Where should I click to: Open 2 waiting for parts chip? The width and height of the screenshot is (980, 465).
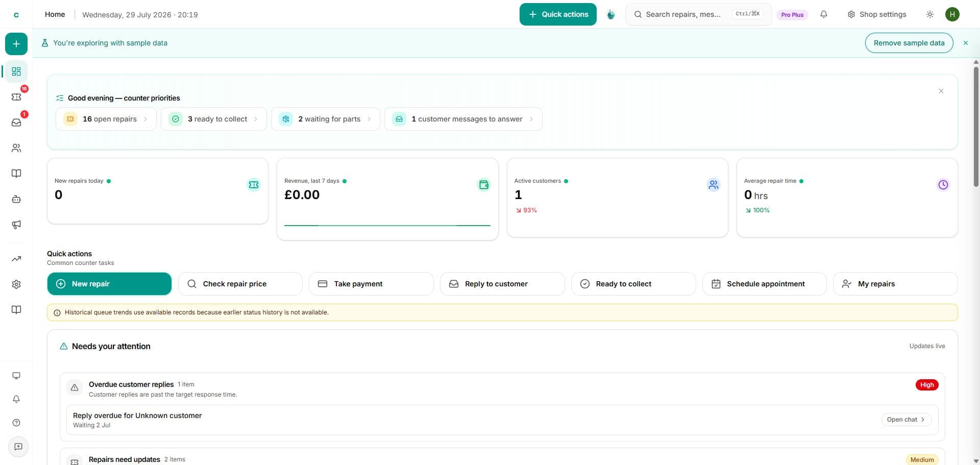tap(326, 119)
